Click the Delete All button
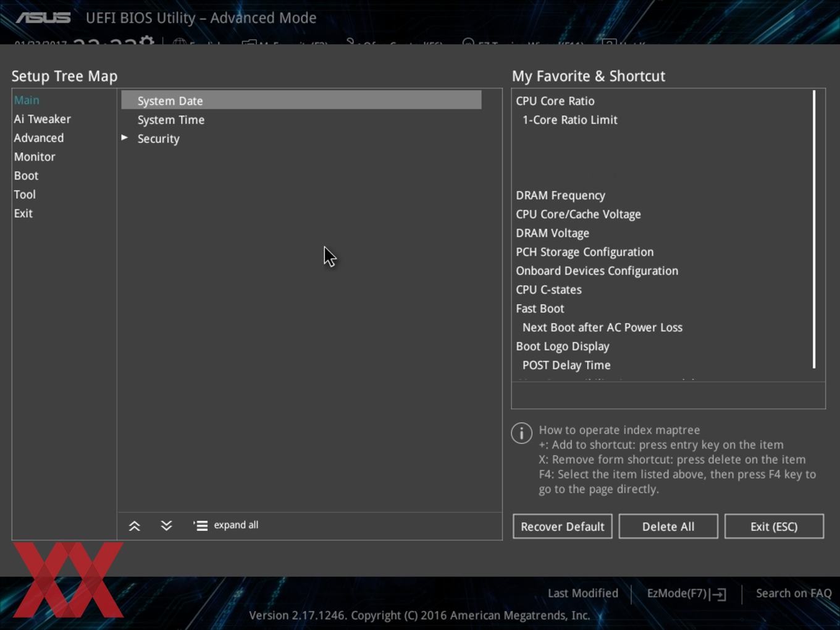The image size is (840, 630). tap(668, 526)
